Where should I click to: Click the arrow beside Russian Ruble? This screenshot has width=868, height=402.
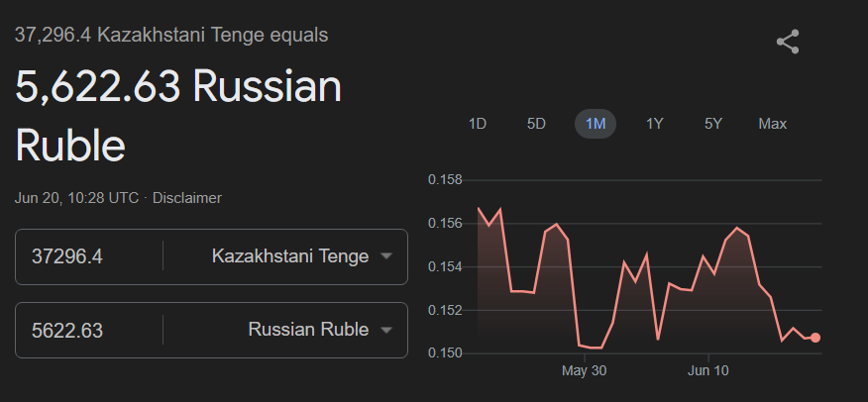386,331
